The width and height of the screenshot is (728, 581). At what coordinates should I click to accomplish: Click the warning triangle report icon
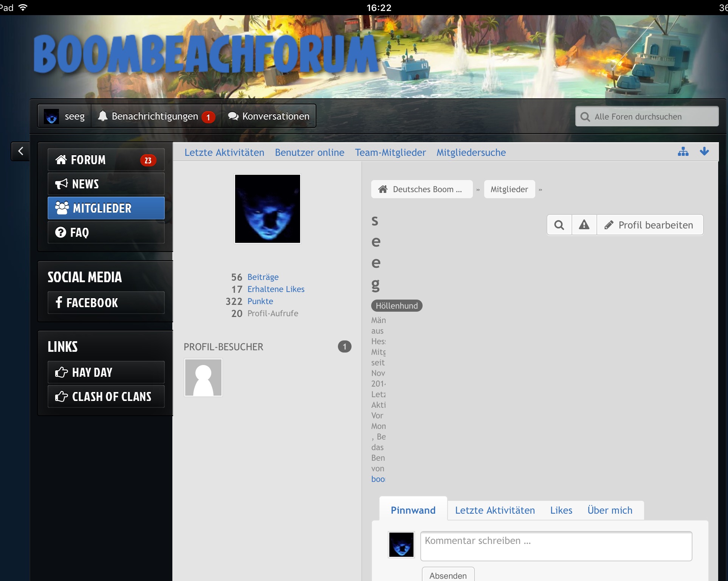tap(584, 225)
